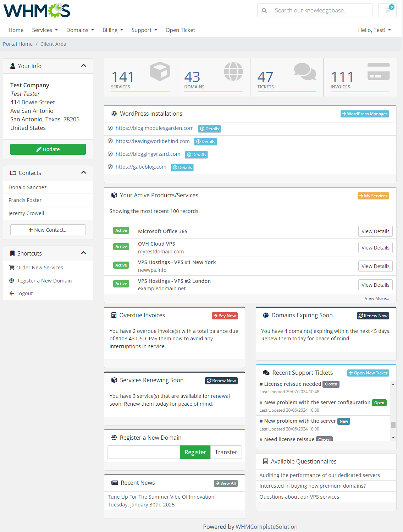Click the globe icon beside Register a New Domain
Image resolution: width=403 pixels, height=532 pixels.
pyautogui.click(x=11, y=280)
